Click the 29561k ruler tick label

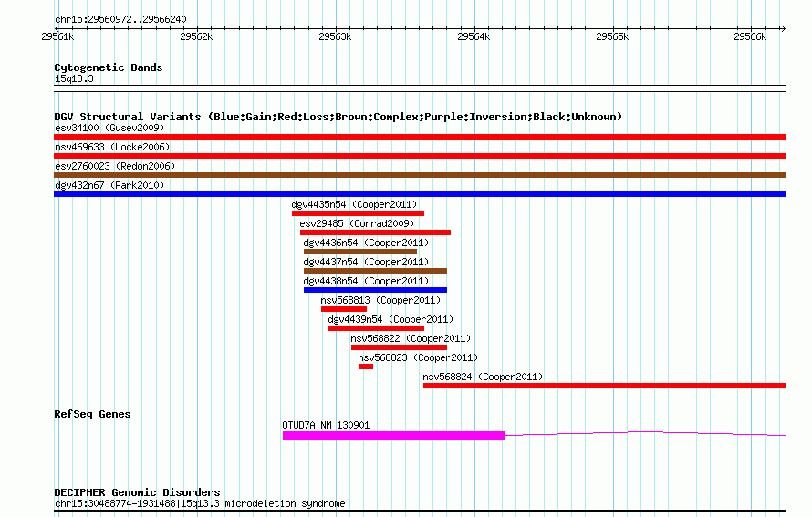(57, 36)
